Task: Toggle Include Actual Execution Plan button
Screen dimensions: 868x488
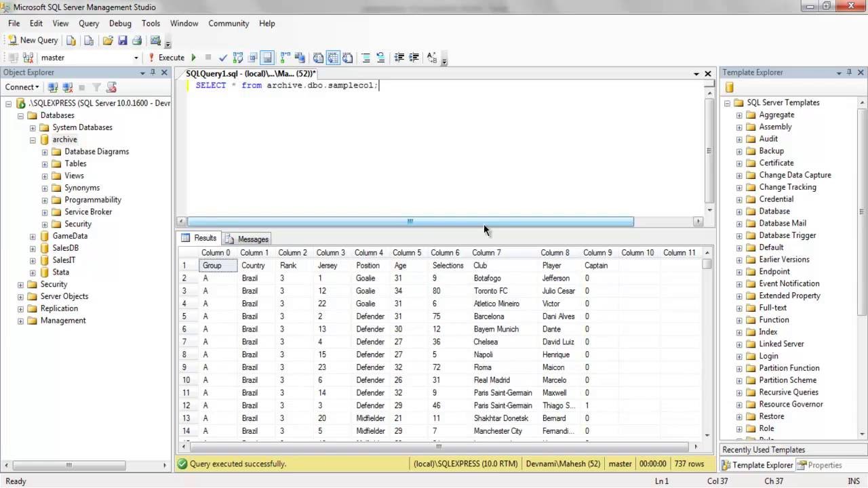Action: pyautogui.click(x=285, y=58)
